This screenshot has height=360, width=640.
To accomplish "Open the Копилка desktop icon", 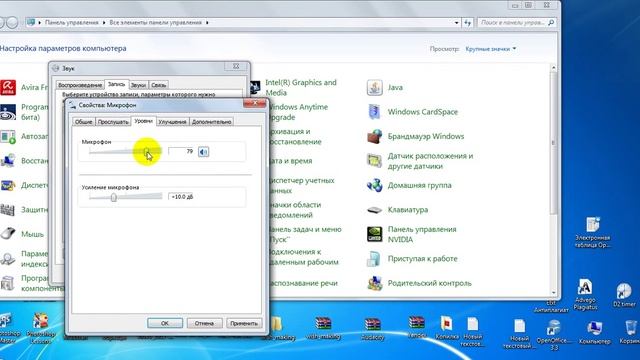I will click(x=447, y=328).
